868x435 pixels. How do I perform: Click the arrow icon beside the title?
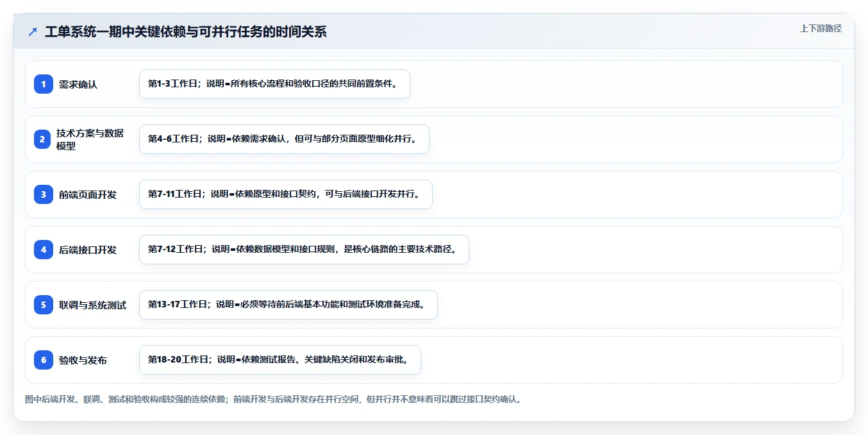33,31
